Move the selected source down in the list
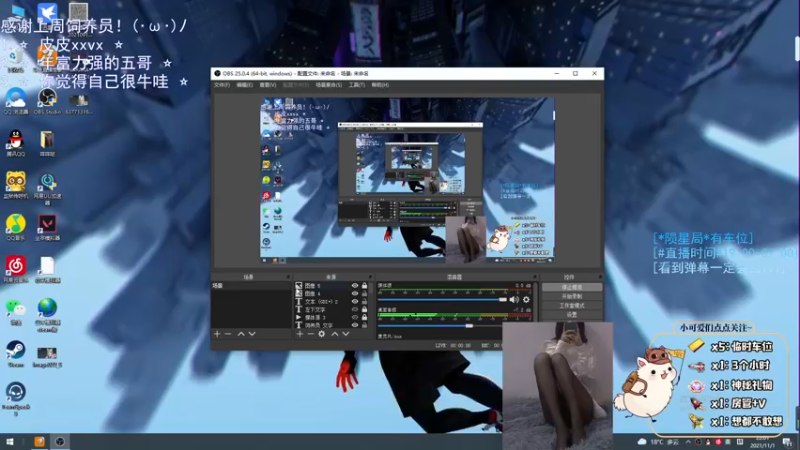Image resolution: width=800 pixels, height=450 pixels. coord(346,334)
